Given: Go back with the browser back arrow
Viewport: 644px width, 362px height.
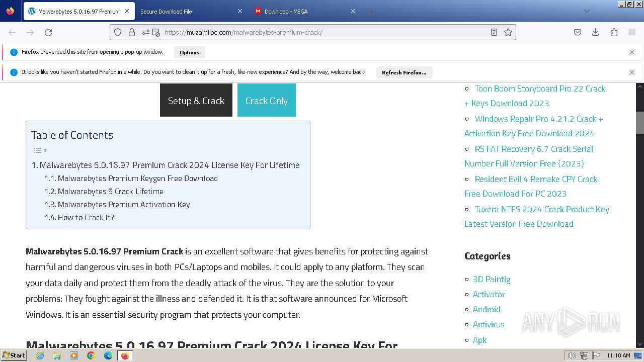Looking at the screenshot, I should point(12,32).
